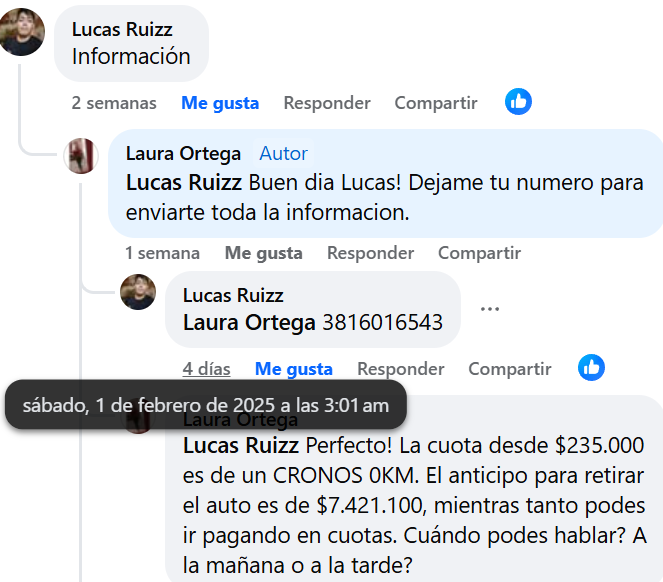The width and height of the screenshot is (663, 582).
Task: Toggle Me gusta on the Información comment
Action: 220,103
